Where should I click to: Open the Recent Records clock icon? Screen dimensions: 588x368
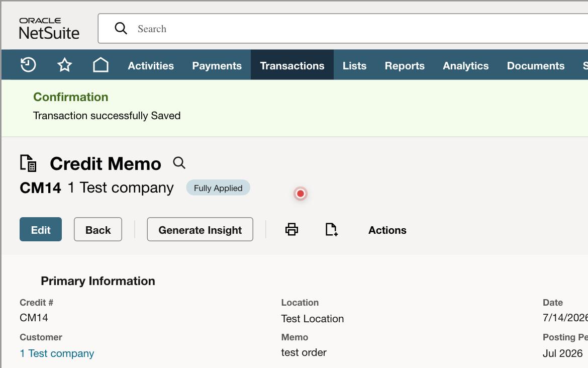[x=28, y=65]
